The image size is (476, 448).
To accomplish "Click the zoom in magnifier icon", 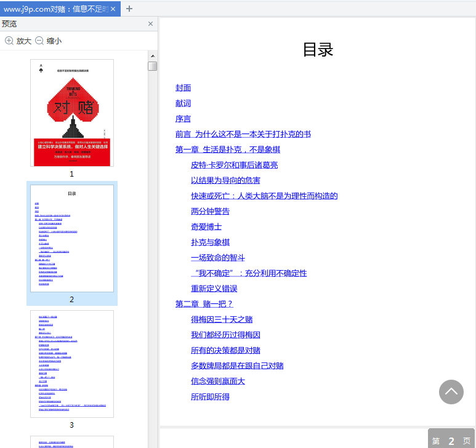I will (9, 41).
